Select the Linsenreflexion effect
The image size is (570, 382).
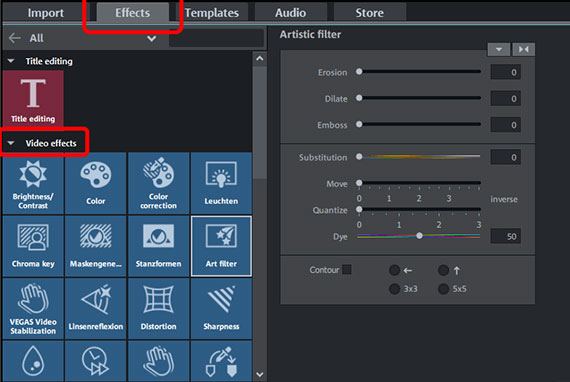click(x=96, y=309)
